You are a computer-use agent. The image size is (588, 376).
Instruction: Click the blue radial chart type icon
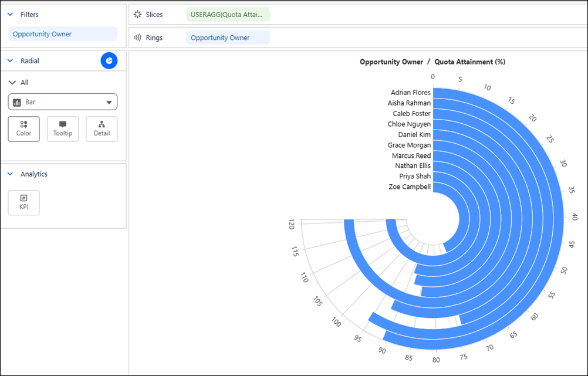coord(109,61)
